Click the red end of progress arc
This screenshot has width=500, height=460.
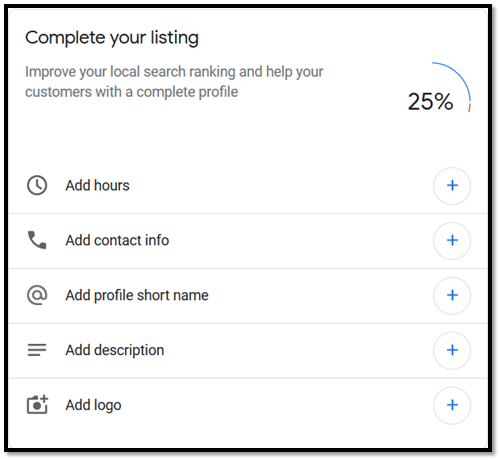point(469,108)
